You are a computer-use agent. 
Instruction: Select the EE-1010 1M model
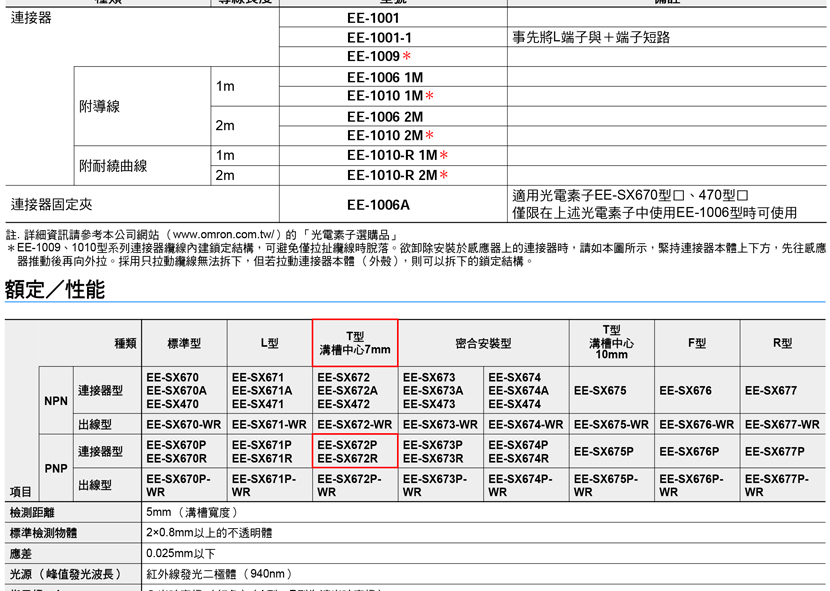(385, 96)
